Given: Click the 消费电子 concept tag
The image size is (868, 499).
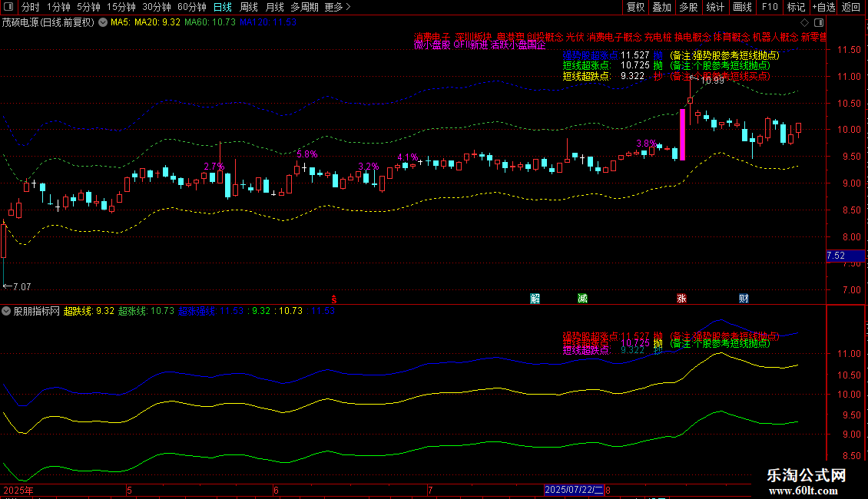Looking at the screenshot, I should (432, 37).
